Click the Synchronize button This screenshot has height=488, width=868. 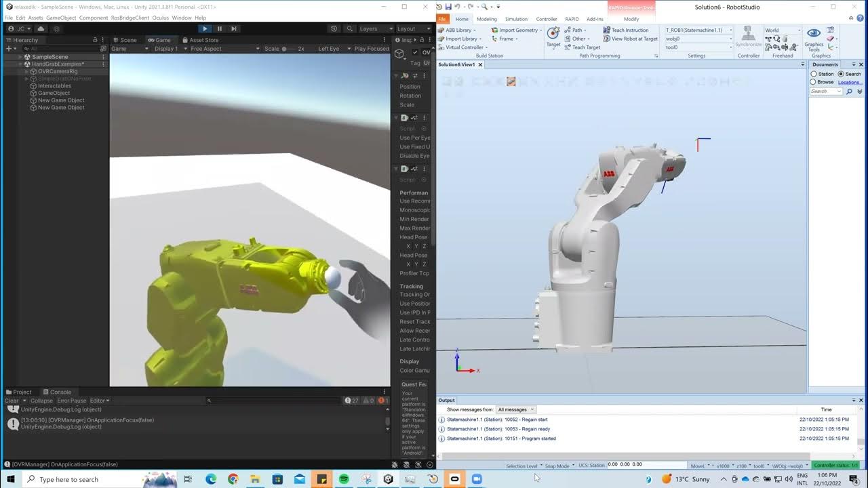749,38
